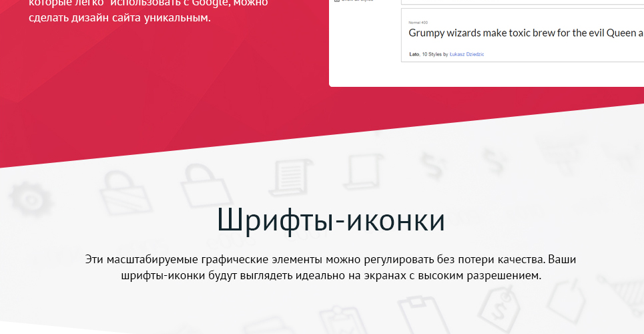Click the line "которые легко использовать с Google"
Screen dimensions: 644x334
(148, 4)
